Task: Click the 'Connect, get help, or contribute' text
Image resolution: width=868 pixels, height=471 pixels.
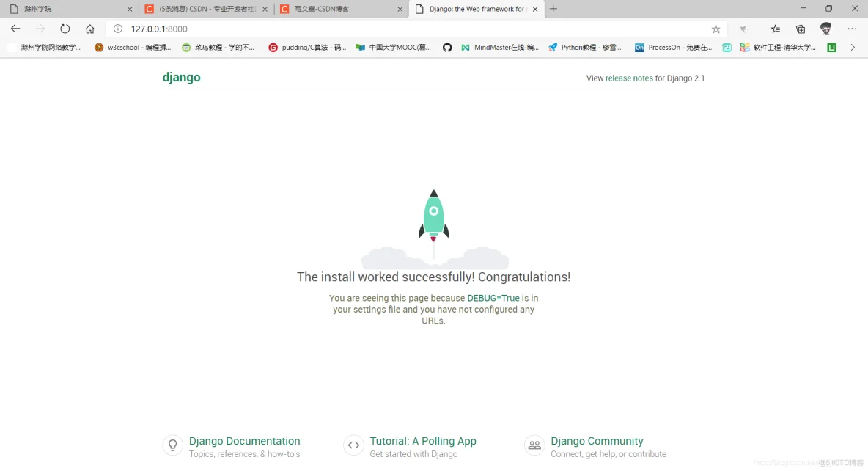Action: pos(608,454)
